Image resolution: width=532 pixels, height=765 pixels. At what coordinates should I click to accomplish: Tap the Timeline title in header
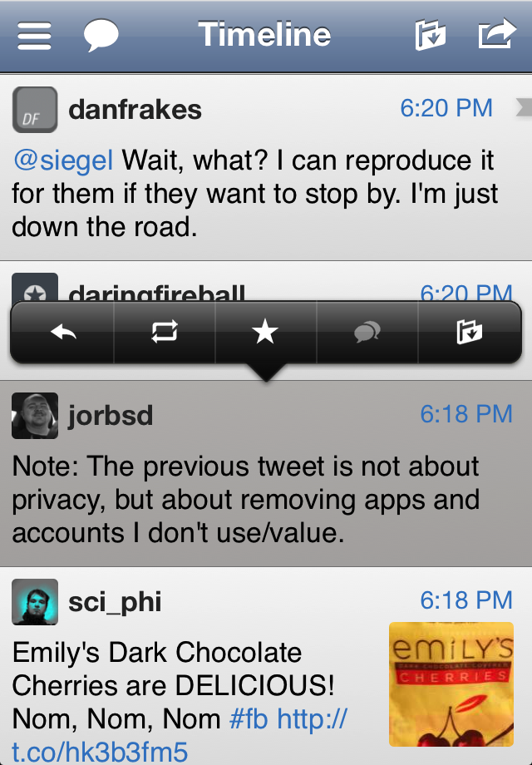[x=264, y=35]
